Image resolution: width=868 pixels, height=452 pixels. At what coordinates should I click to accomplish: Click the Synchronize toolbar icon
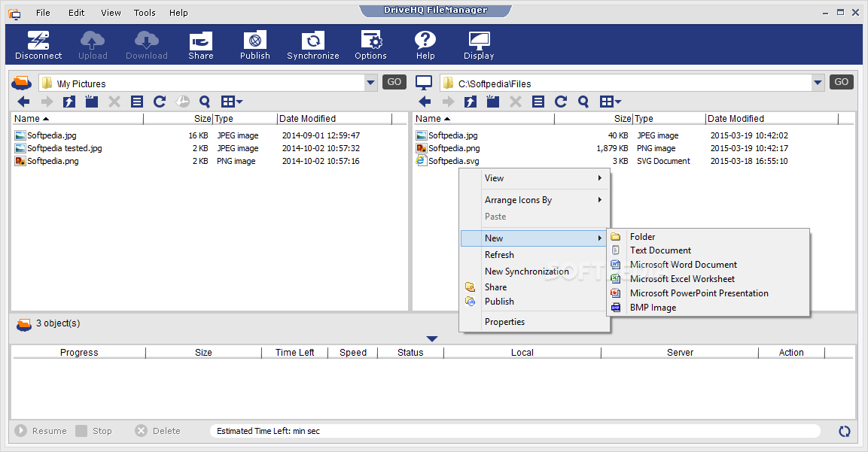(312, 45)
